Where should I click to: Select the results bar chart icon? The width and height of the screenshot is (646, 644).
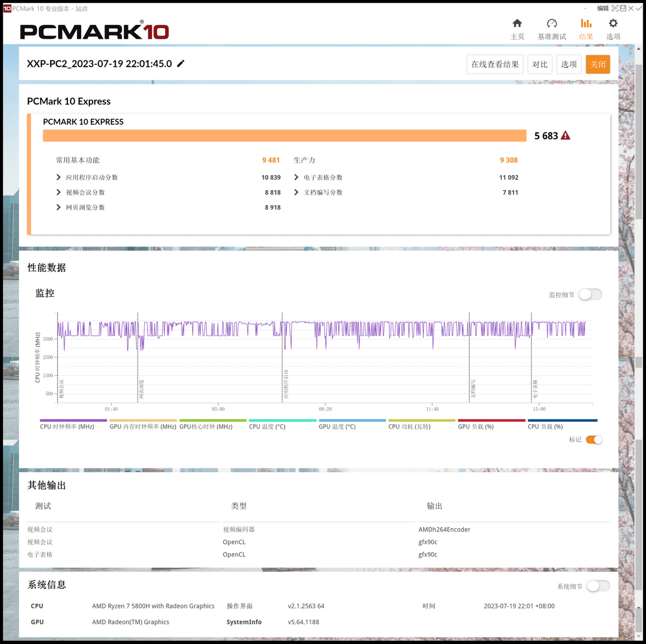586,23
